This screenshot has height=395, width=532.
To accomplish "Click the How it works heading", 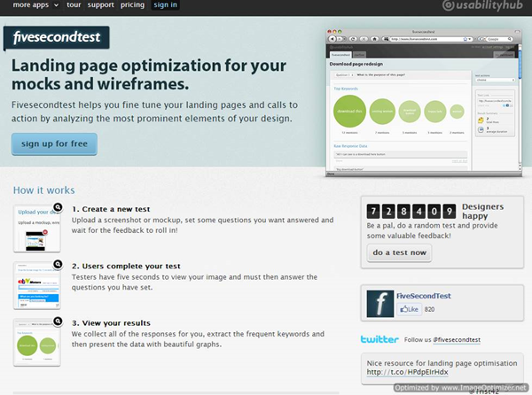I will point(43,190).
